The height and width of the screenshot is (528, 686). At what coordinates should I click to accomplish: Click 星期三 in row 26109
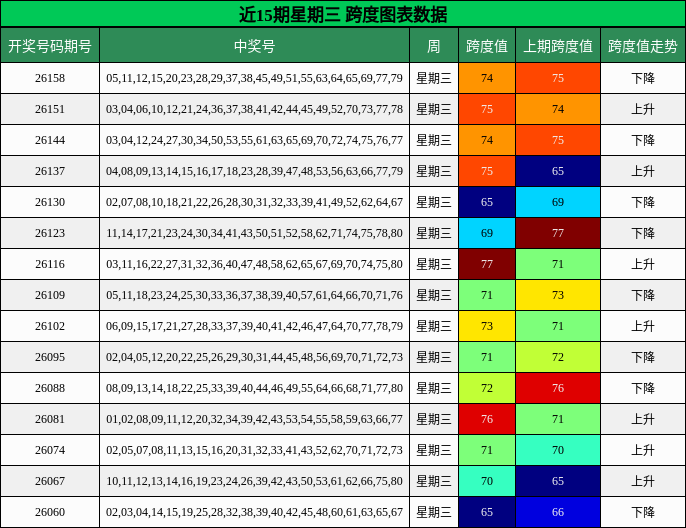pos(434,295)
